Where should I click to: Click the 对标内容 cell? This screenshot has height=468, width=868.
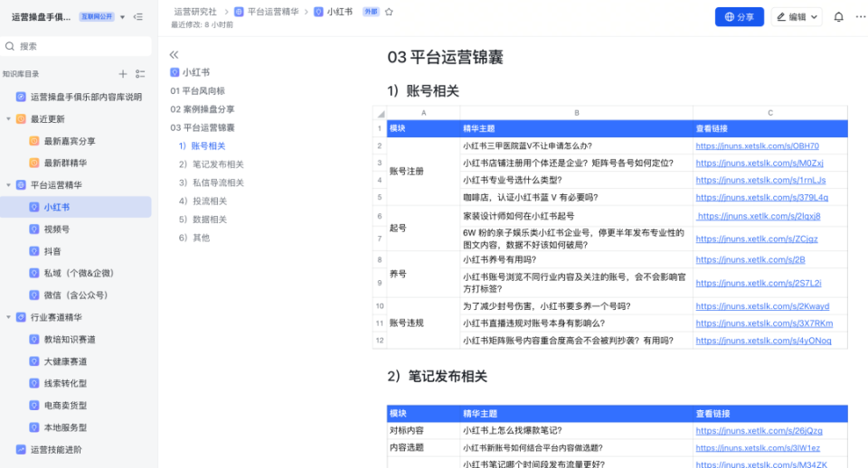click(x=423, y=430)
